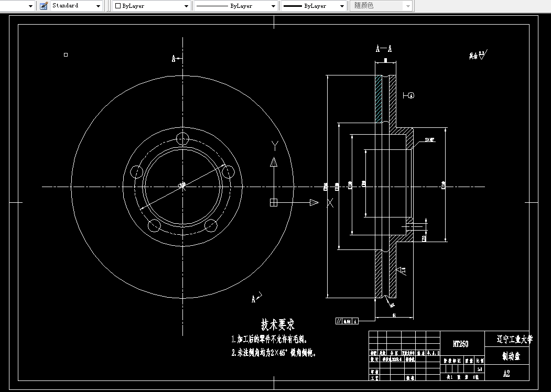The width and height of the screenshot is (551, 392).
Task: Select the 其余 surface roughness symbol
Action: point(478,55)
